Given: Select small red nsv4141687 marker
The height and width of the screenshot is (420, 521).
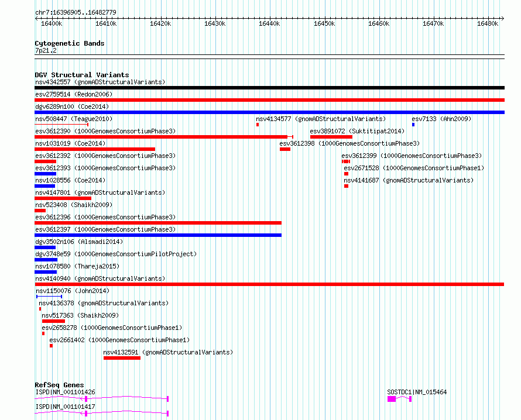Looking at the screenshot, I should (x=346, y=186).
